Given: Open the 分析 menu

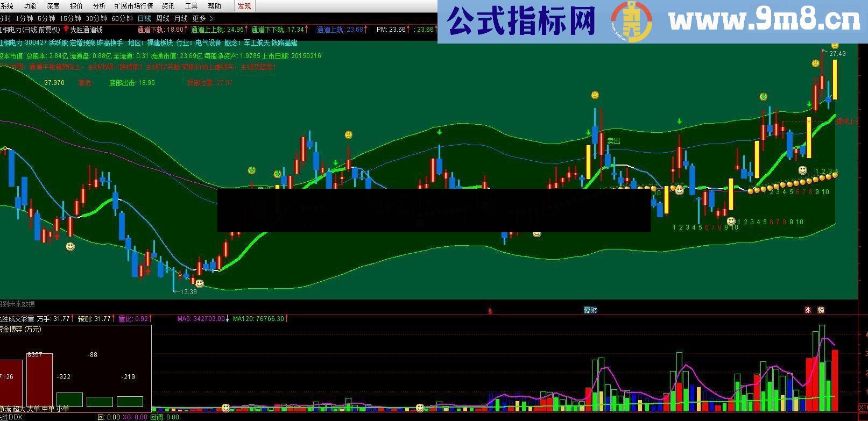Looking at the screenshot, I should point(99,6).
